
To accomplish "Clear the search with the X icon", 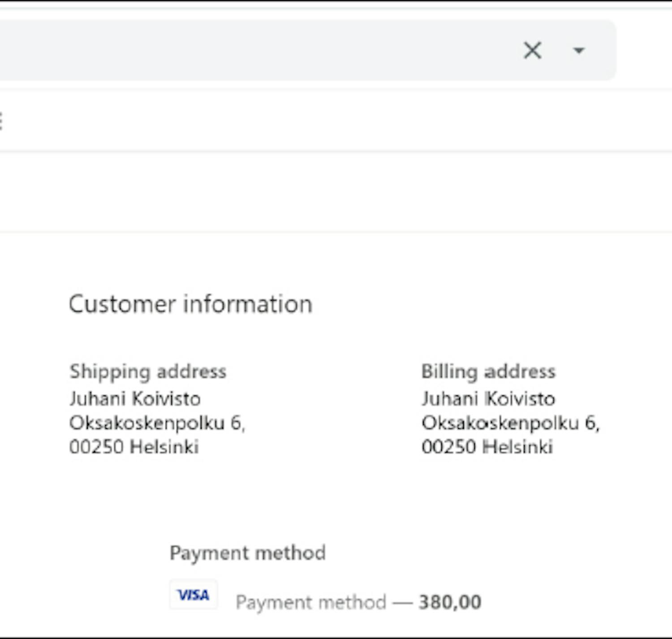I will (x=532, y=50).
